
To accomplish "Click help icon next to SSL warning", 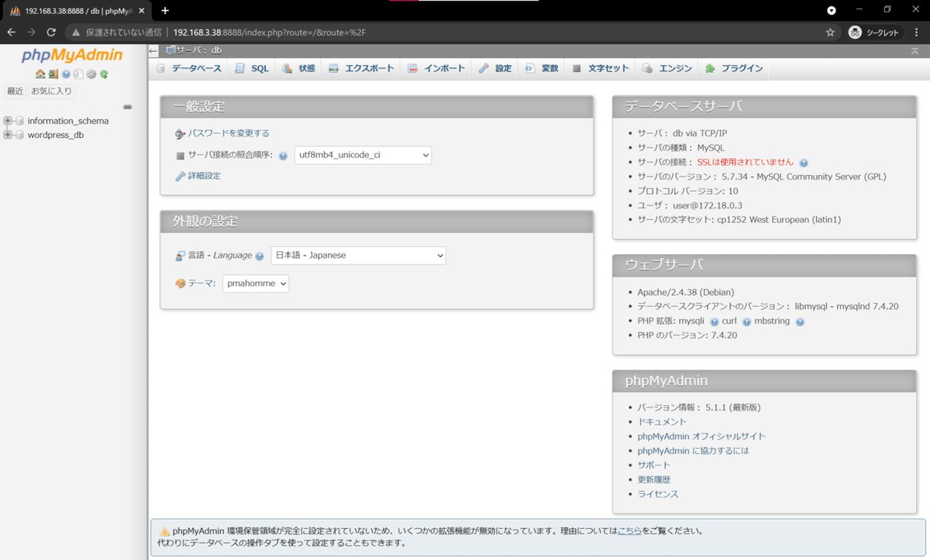I will tap(804, 163).
